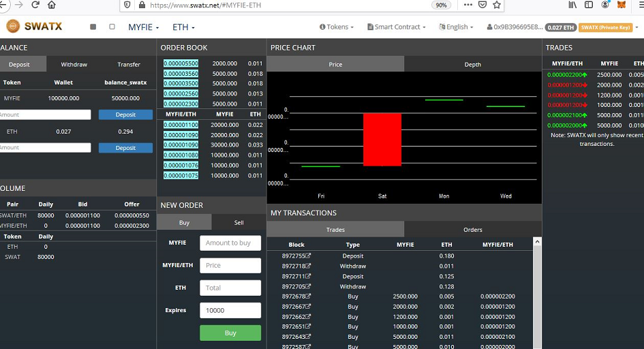Screen dimensions: 644x349
Task: Click the browser address bar URL
Action: pos(205,5)
